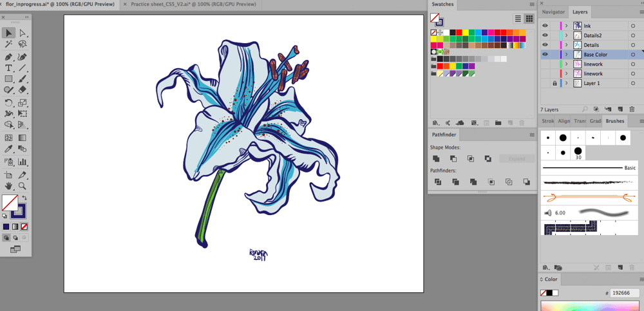Activate the Free Transform tool
The image size is (644, 311).
tap(23, 113)
